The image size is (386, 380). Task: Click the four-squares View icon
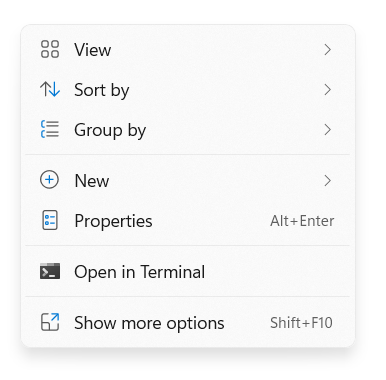tap(50, 49)
